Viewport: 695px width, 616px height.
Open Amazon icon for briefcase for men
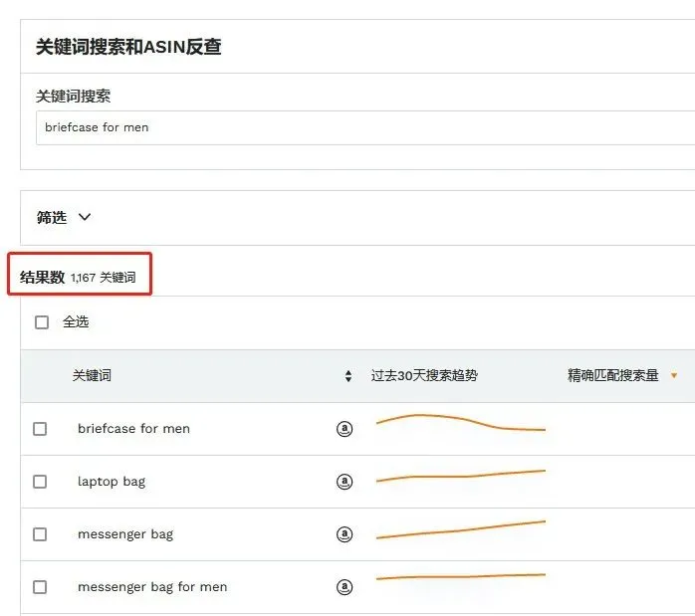click(x=345, y=429)
